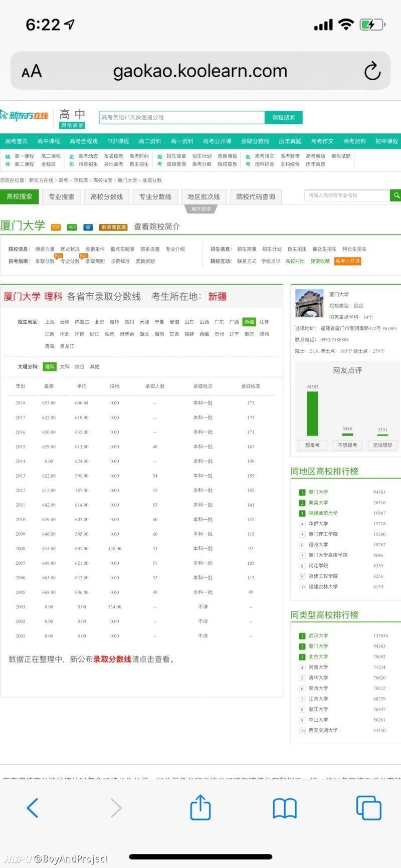Open the 高中课程 menu item
Viewport: 401px width, 868px height.
tap(49, 141)
